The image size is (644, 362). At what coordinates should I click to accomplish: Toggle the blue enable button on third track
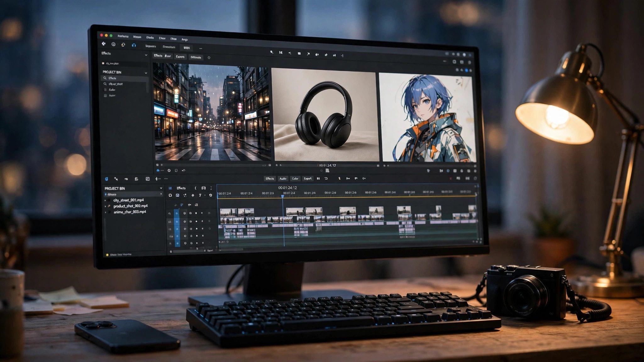[177, 229]
